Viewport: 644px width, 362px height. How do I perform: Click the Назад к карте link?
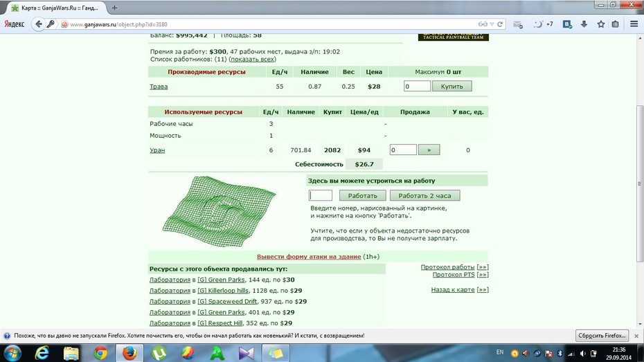coord(453,290)
